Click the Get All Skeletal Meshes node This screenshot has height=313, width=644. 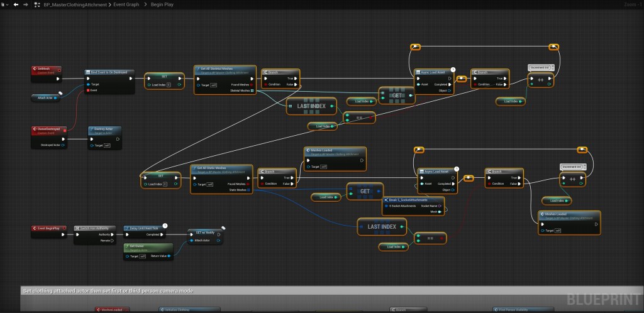coord(225,69)
